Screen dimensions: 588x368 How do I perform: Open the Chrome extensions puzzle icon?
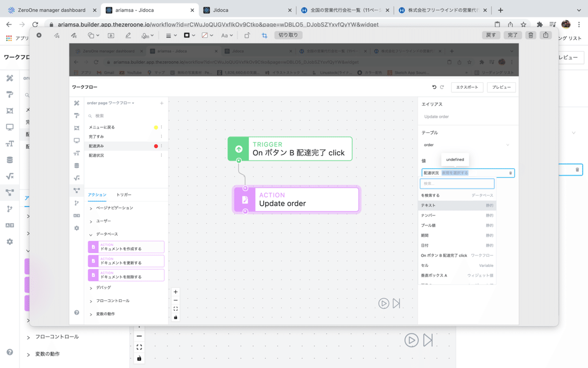coord(540,24)
